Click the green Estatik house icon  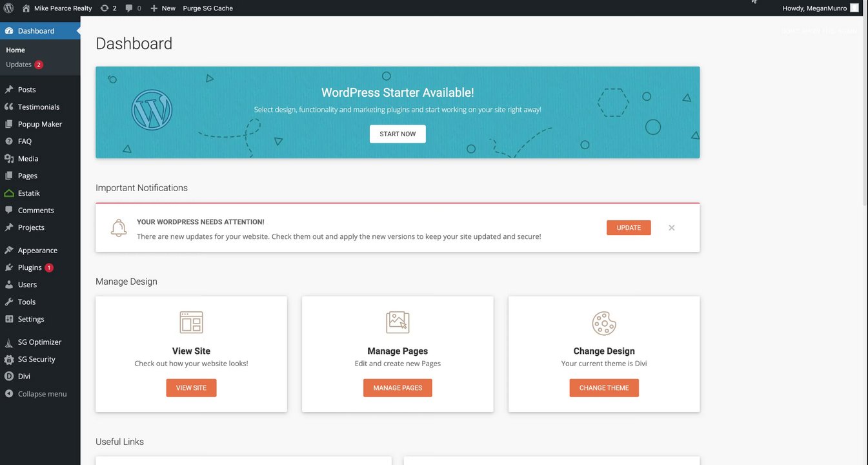click(x=9, y=193)
